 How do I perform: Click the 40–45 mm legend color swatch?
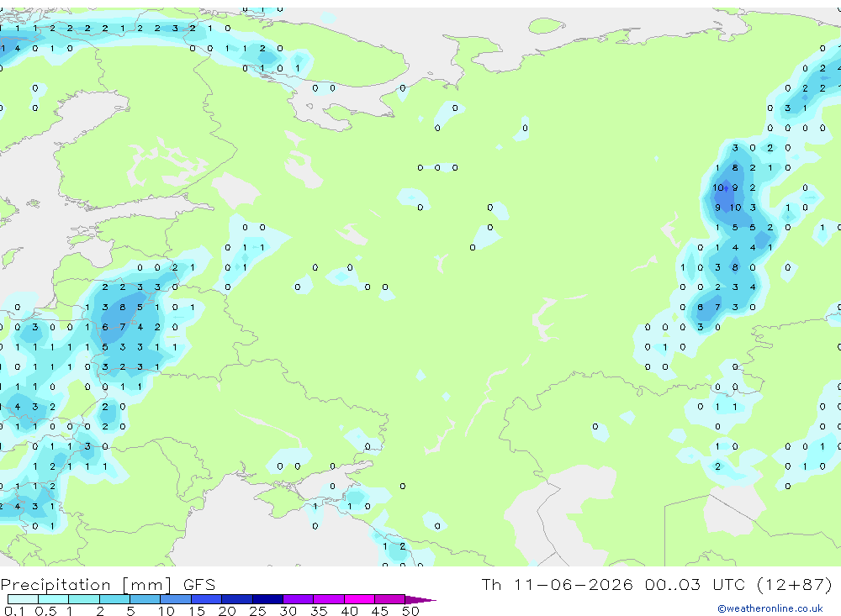[359, 599]
